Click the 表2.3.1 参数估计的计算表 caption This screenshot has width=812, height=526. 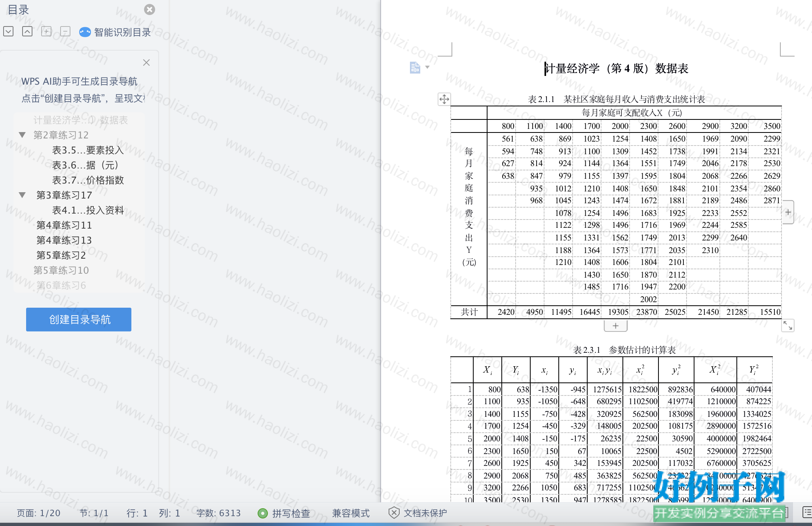tap(624, 350)
